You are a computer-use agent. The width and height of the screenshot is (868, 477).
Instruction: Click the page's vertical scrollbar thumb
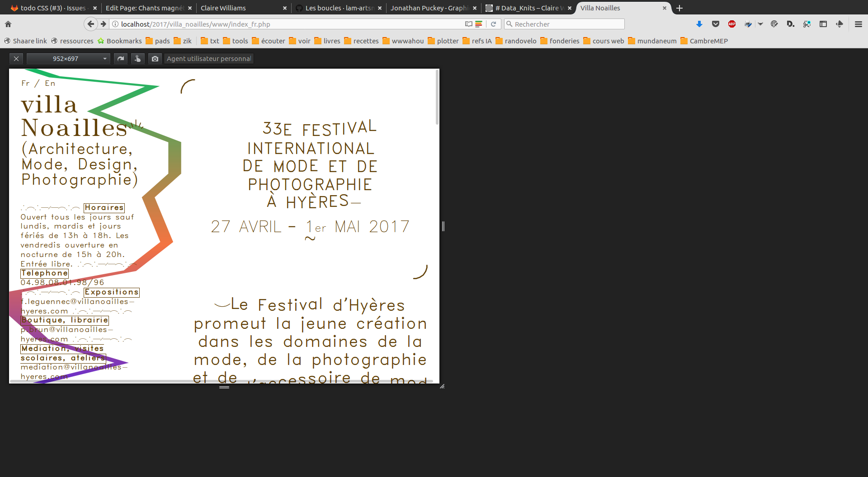coord(437,97)
